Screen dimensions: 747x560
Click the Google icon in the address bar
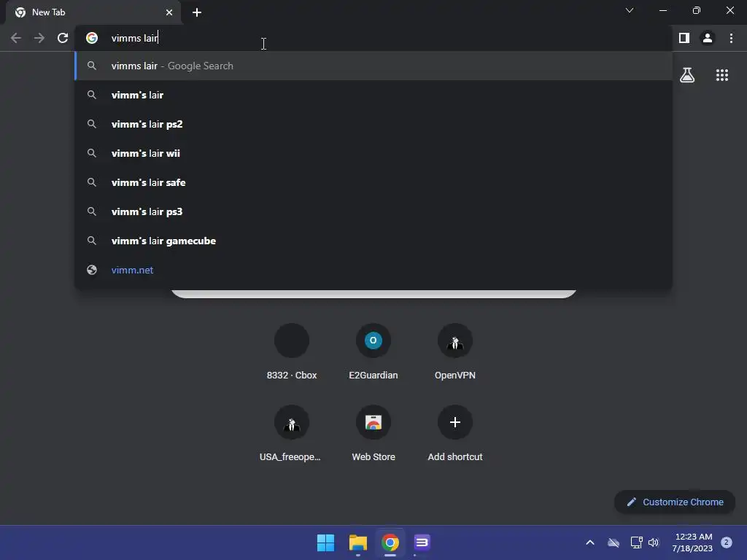tap(92, 38)
